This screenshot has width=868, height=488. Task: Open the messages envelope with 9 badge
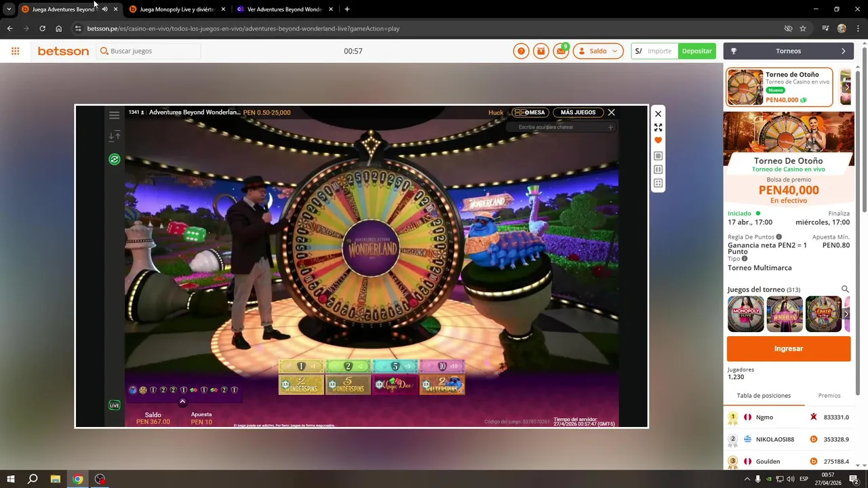561,51
